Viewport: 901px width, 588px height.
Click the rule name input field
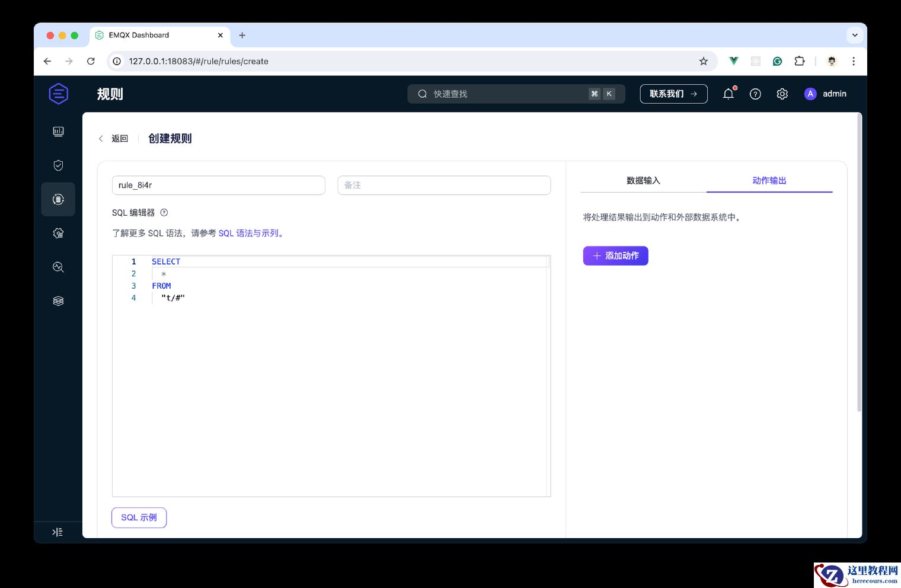[218, 185]
